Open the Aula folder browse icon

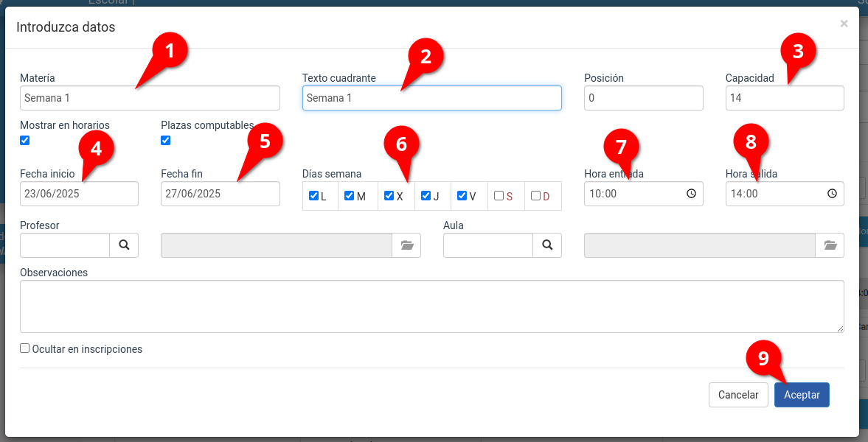[x=830, y=245]
